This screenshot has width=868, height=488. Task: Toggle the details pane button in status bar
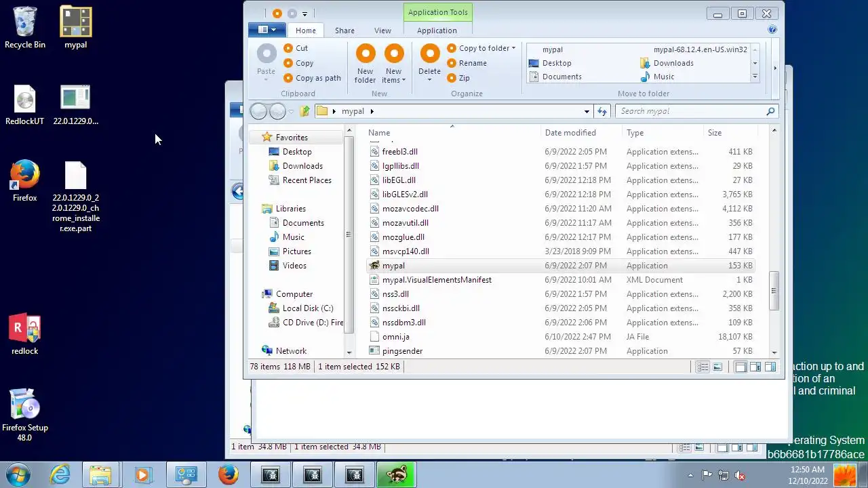tap(755, 367)
